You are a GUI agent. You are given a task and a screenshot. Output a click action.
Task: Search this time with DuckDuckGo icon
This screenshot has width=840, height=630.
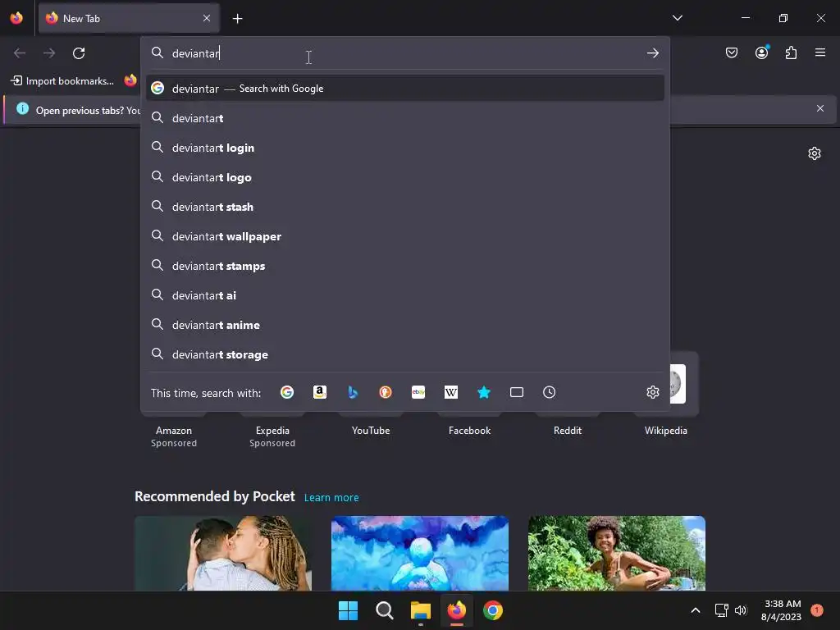tap(386, 392)
